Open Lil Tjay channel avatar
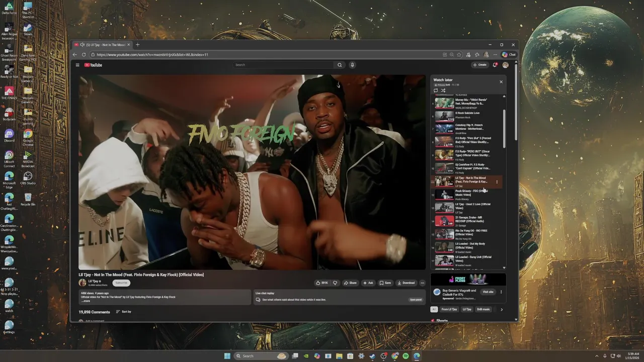644x362 pixels. 83,283
